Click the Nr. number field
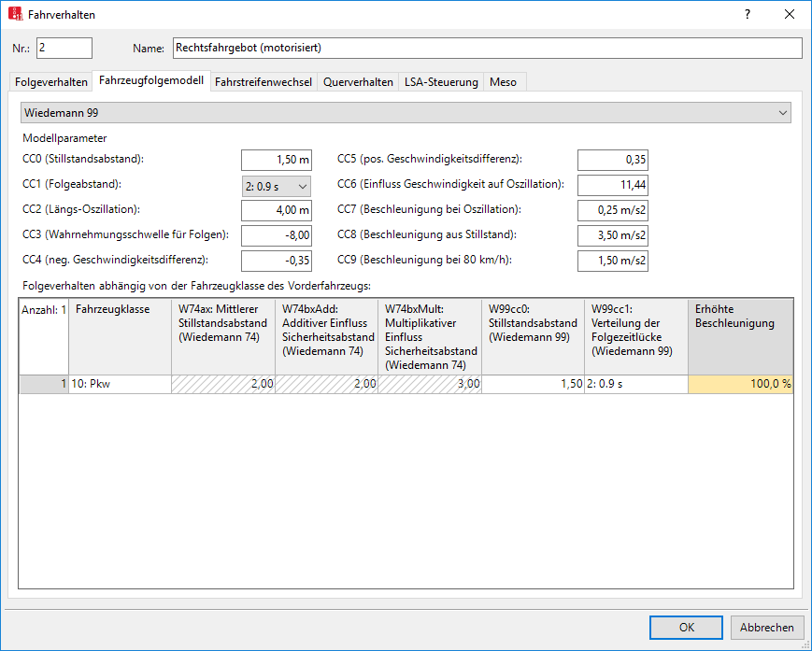This screenshot has height=651, width=812. [x=64, y=48]
